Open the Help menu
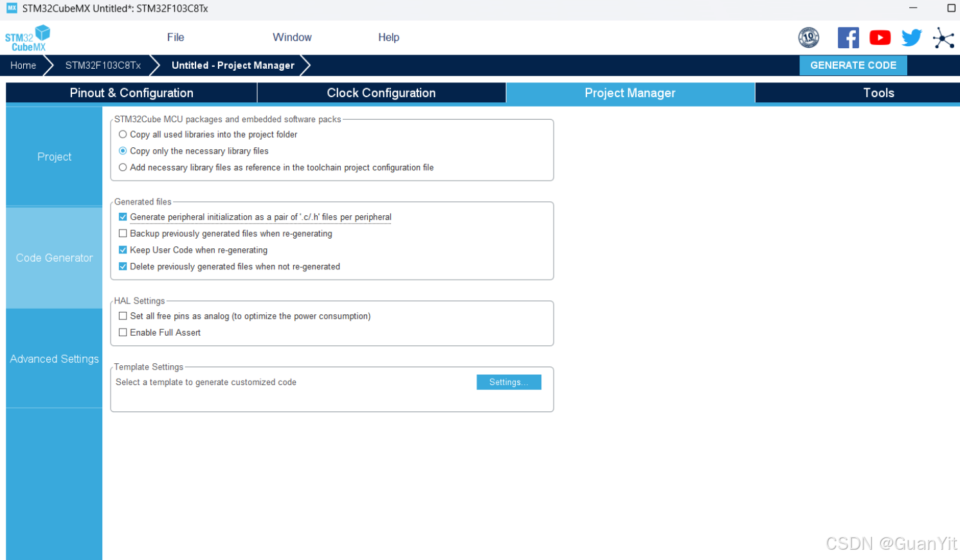This screenshot has width=960, height=560. click(x=388, y=37)
